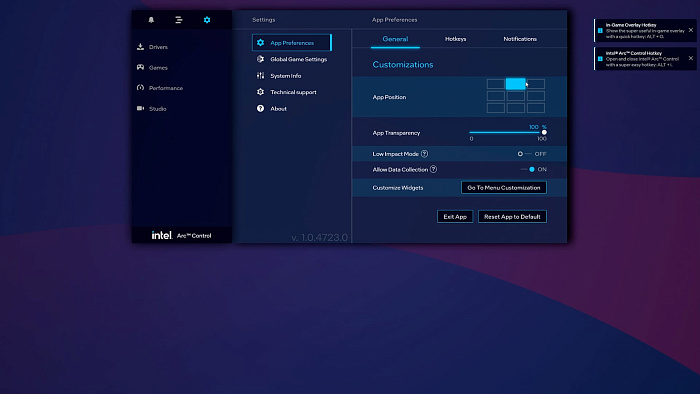
Task: Click the 100 % transparency value
Action: coord(538,127)
